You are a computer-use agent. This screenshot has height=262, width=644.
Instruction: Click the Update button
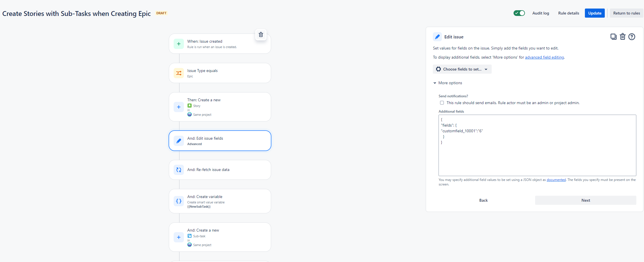[595, 13]
